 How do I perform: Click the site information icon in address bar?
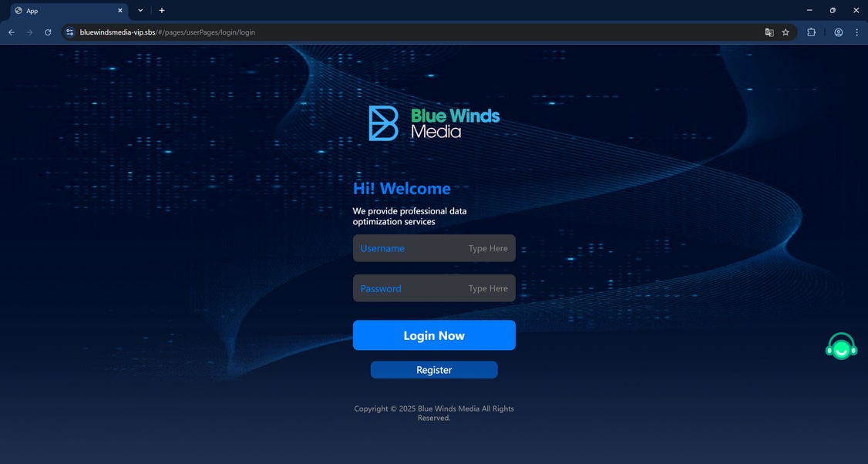click(68, 32)
